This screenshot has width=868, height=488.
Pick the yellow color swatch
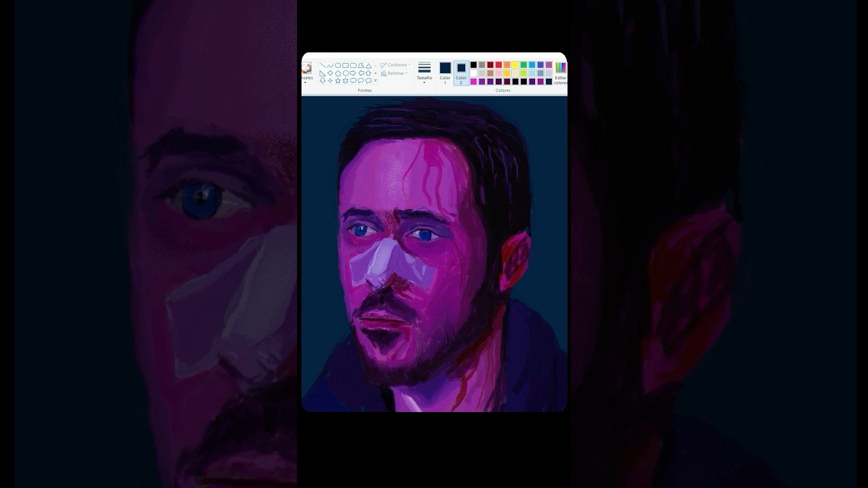point(515,65)
